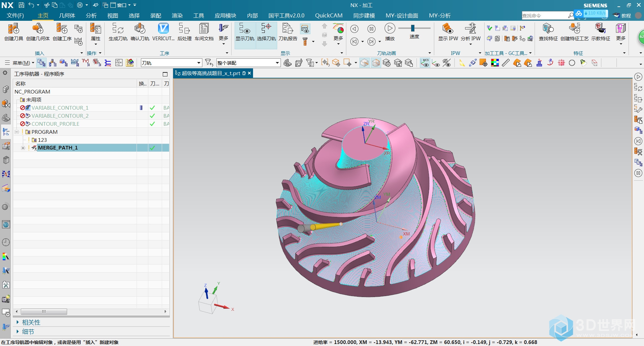The height and width of the screenshot is (346, 644).
Task: Select the VARIABLE_CONTOUR_2 operation
Action: click(60, 116)
